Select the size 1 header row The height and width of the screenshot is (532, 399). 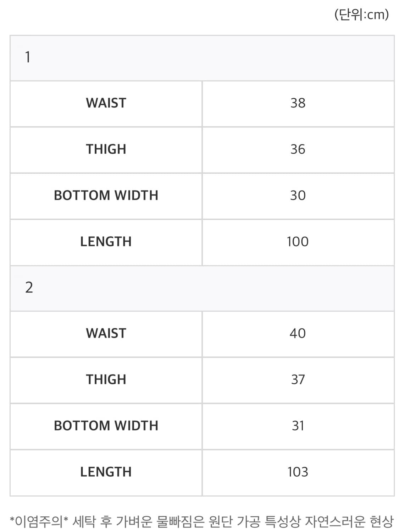point(202,58)
